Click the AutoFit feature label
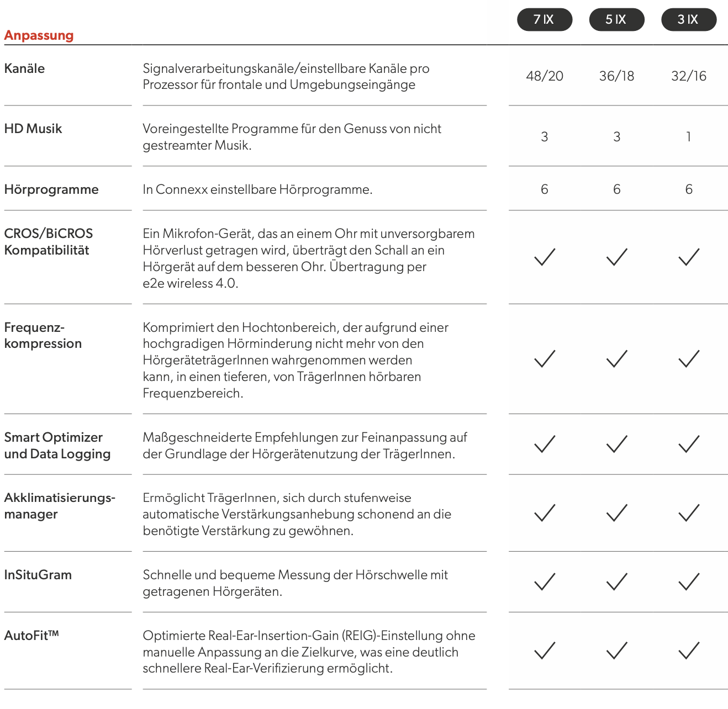Image resolution: width=728 pixels, height=709 pixels. point(31,636)
